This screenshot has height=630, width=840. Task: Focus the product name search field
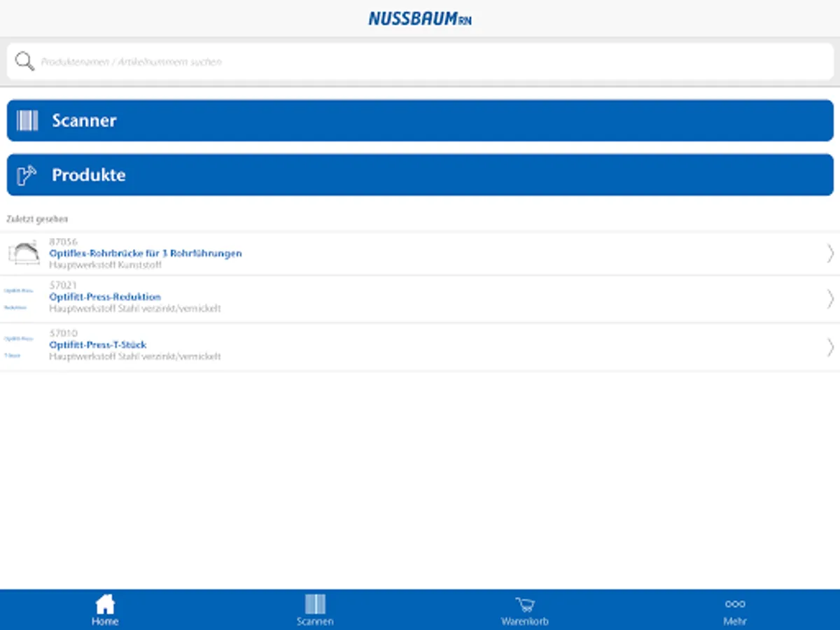(x=420, y=62)
